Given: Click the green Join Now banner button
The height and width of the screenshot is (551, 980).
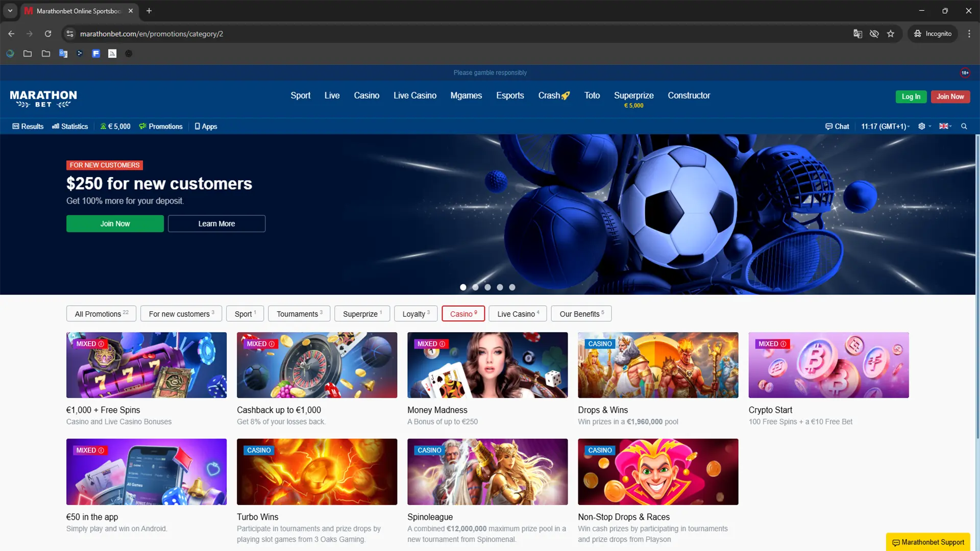Looking at the screenshot, I should coord(115,223).
